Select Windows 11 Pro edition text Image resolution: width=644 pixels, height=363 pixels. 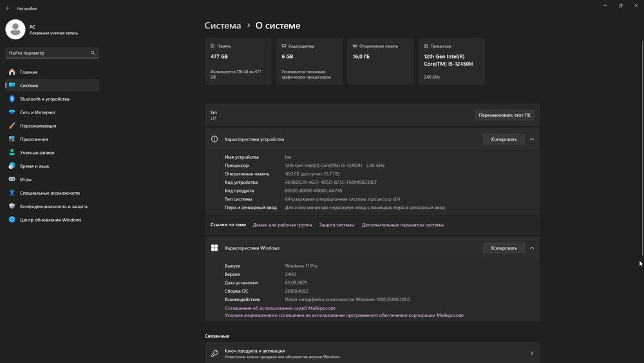click(x=301, y=266)
